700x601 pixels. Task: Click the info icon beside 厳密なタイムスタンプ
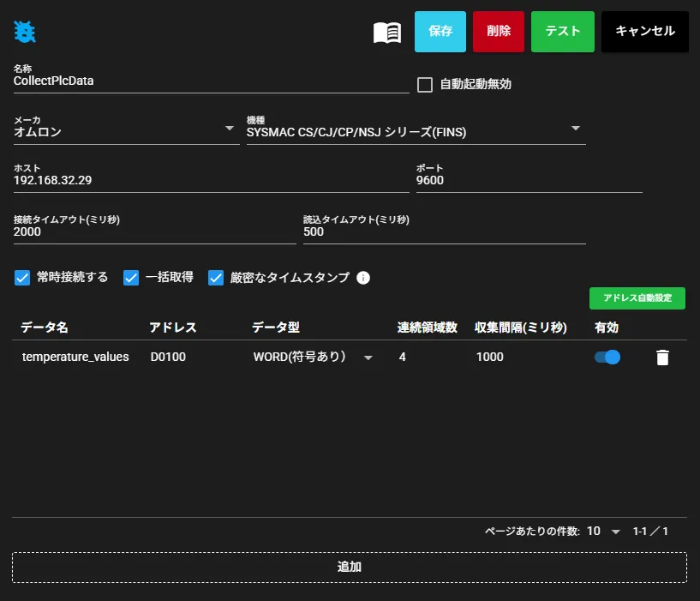363,278
